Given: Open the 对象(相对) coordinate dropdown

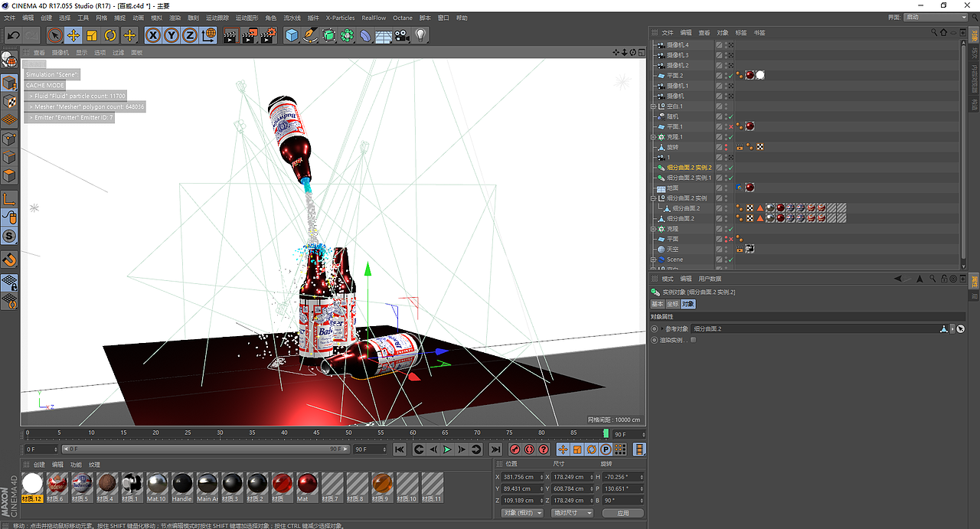Looking at the screenshot, I should pyautogui.click(x=521, y=512).
